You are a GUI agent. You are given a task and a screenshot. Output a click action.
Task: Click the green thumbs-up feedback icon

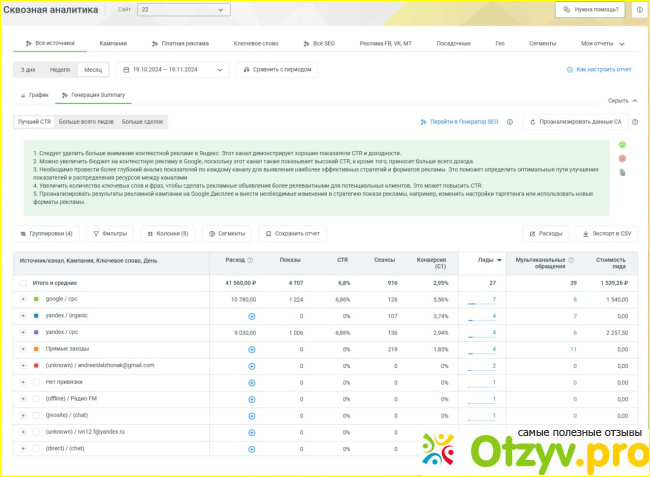(622, 145)
